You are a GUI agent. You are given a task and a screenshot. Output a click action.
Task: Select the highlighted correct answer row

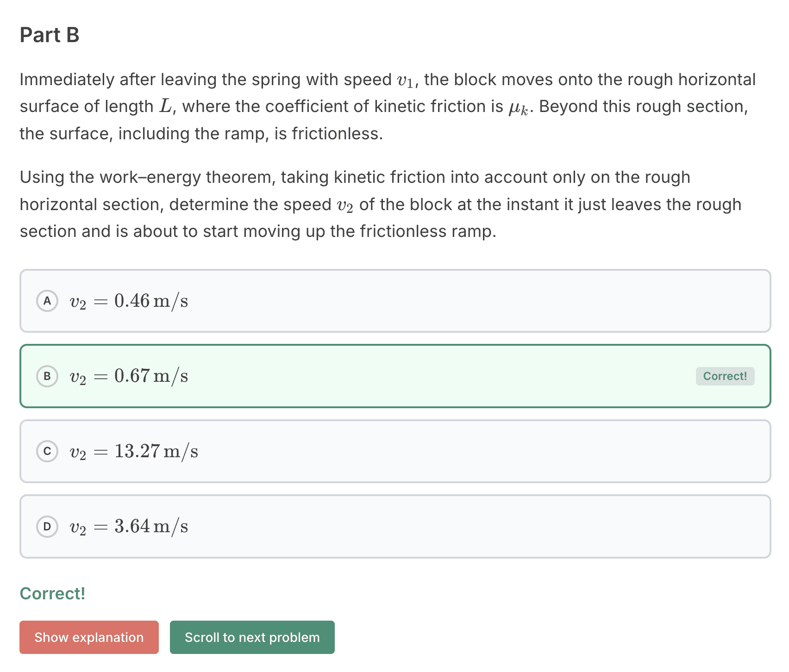[394, 376]
